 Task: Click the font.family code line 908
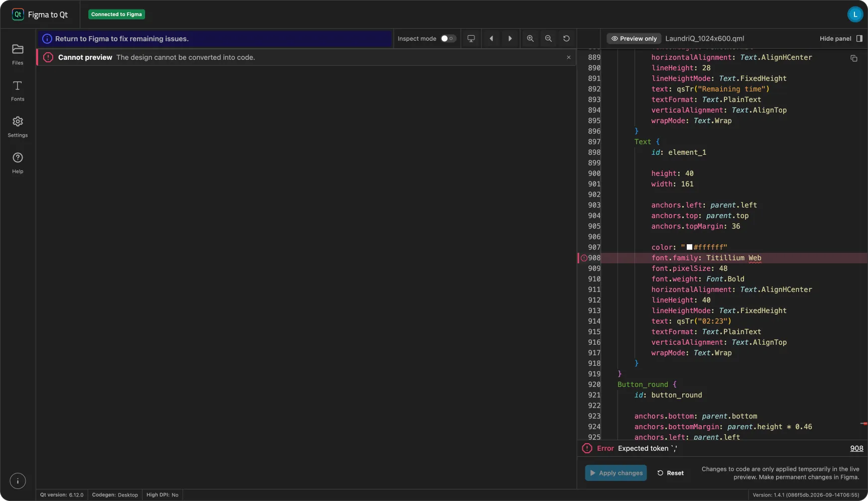pos(706,258)
